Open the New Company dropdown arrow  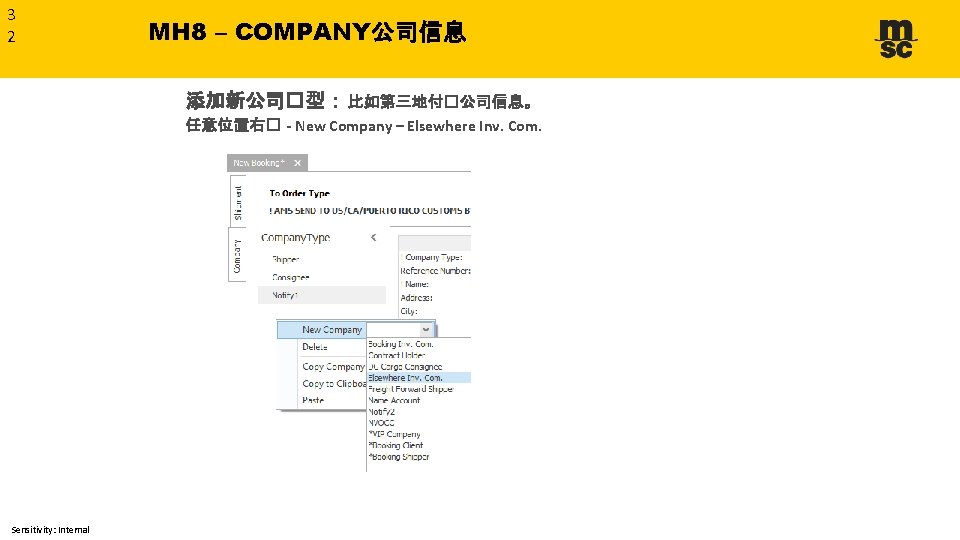click(426, 329)
